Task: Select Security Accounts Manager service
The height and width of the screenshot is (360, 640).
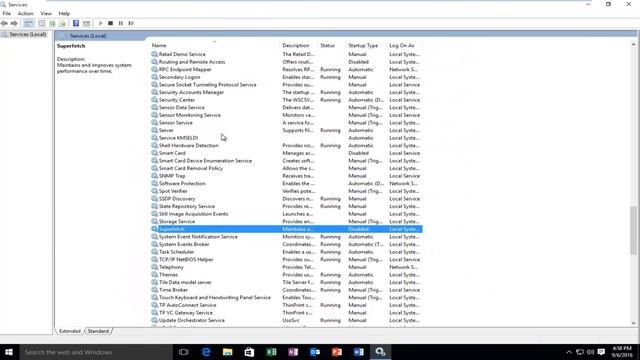Action: pyautogui.click(x=286, y=92)
